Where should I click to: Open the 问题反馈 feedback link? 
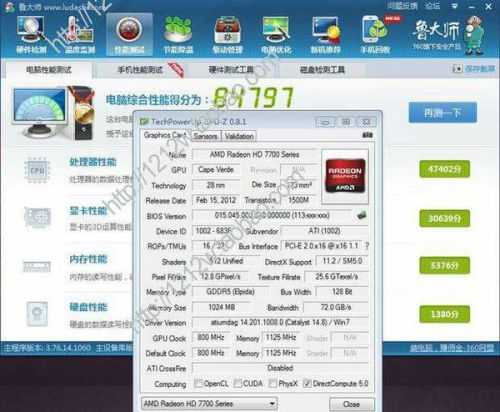tap(402, 6)
